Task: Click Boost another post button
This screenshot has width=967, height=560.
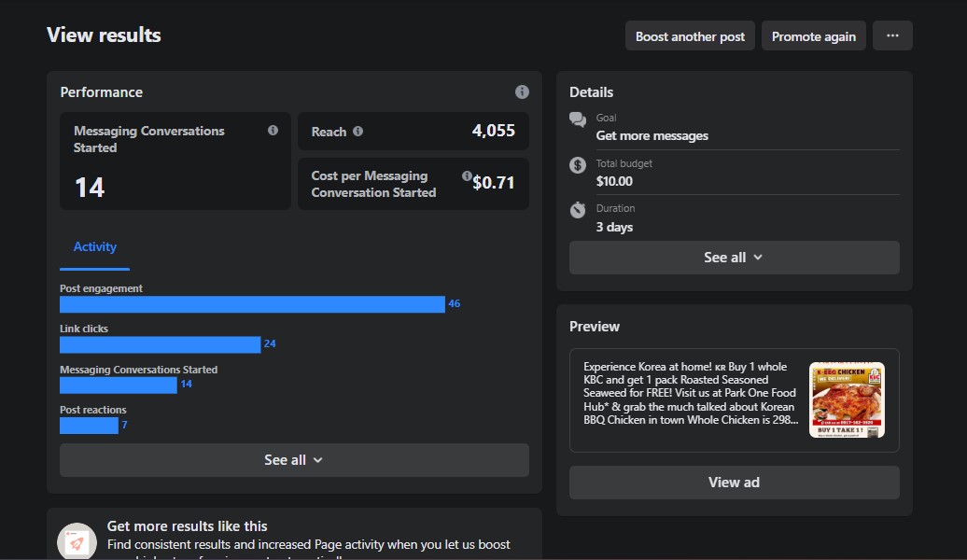Action: click(x=690, y=36)
